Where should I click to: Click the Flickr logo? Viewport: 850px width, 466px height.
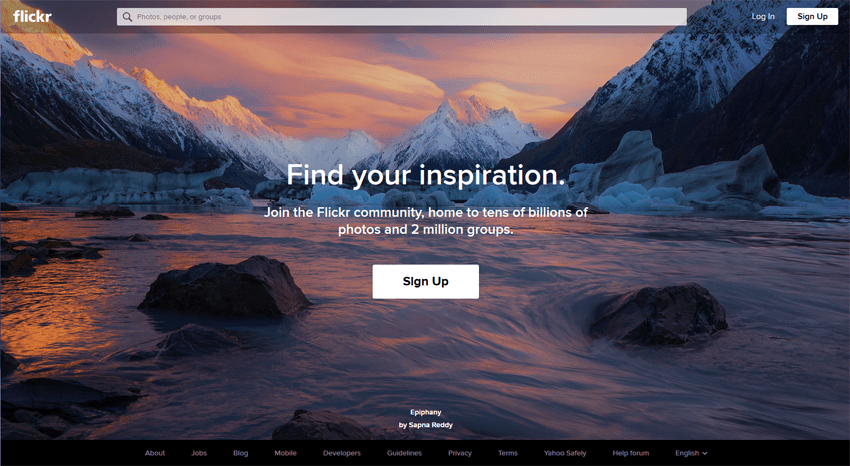[x=33, y=16]
